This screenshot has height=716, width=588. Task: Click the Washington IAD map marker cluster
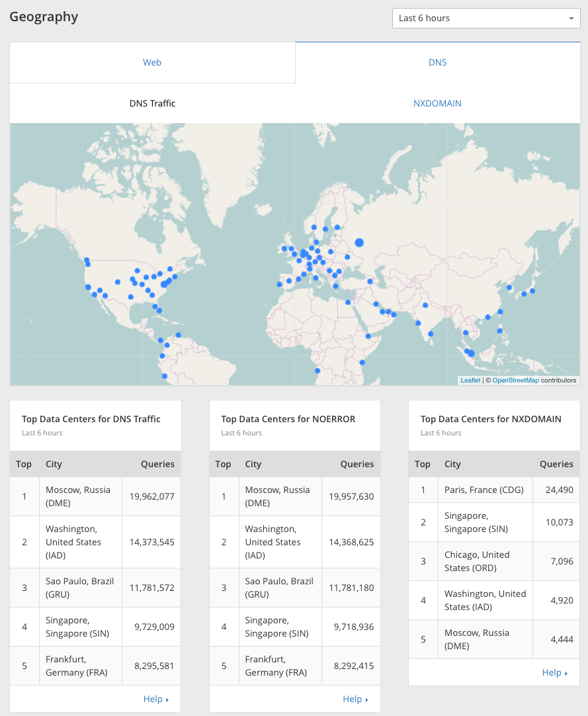click(x=164, y=285)
